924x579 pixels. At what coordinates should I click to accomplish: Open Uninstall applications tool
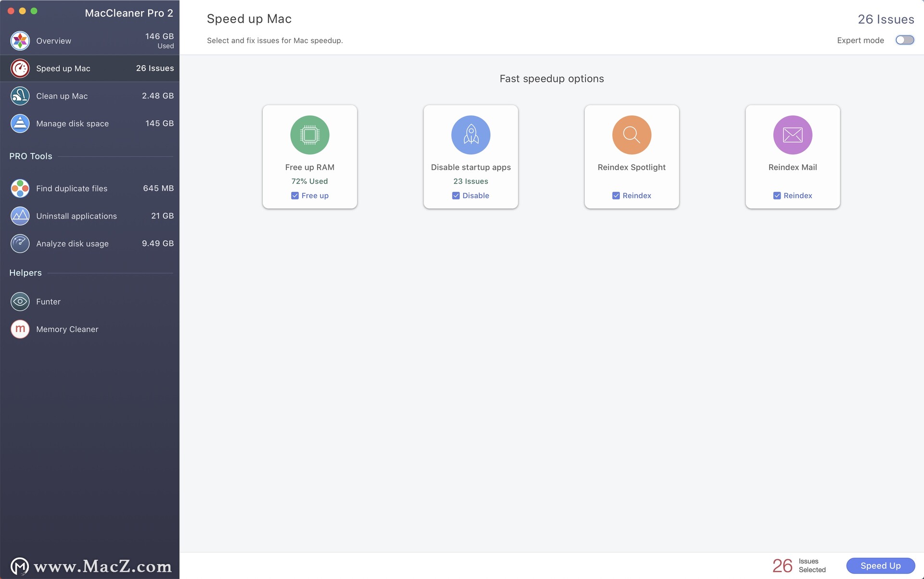coord(90,216)
